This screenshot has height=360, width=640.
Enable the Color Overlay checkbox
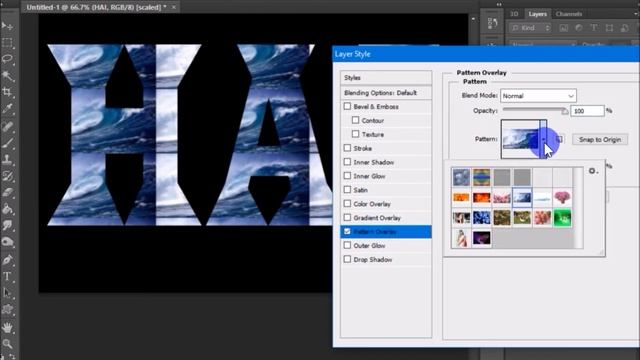tap(347, 203)
